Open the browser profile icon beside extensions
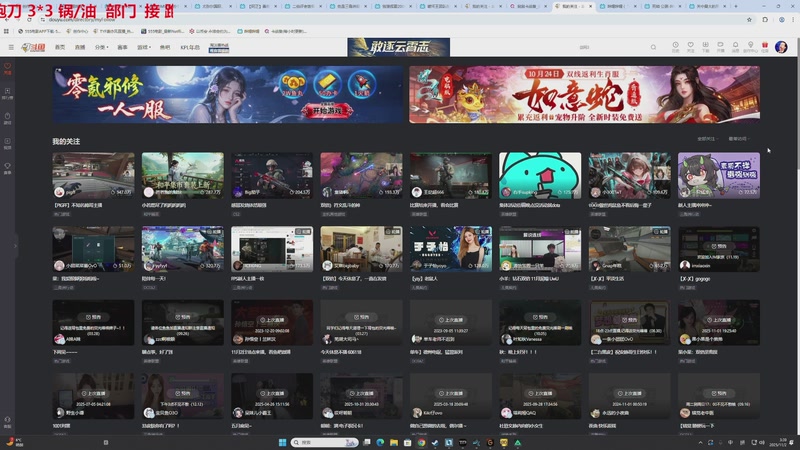The height and width of the screenshot is (450, 800). [x=781, y=20]
